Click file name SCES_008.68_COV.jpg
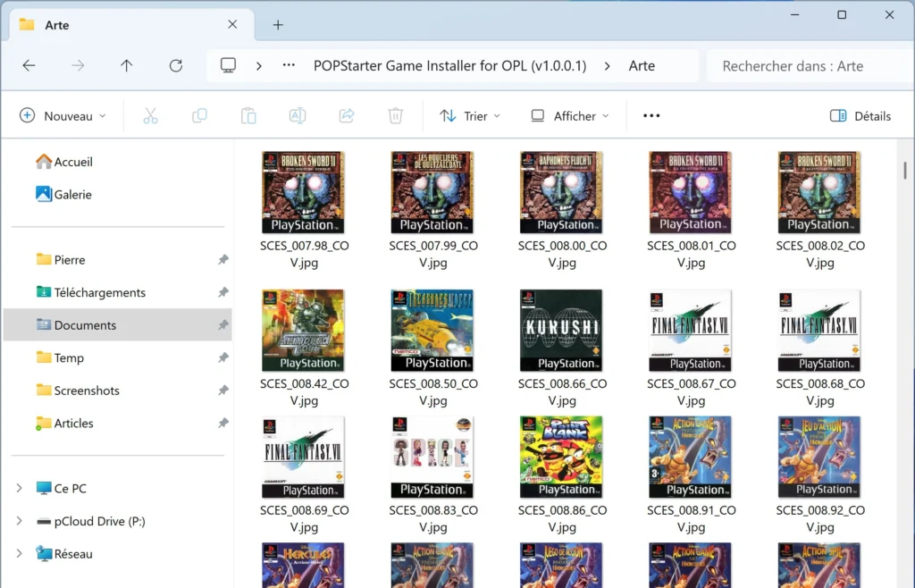The height and width of the screenshot is (588, 915). (820, 392)
